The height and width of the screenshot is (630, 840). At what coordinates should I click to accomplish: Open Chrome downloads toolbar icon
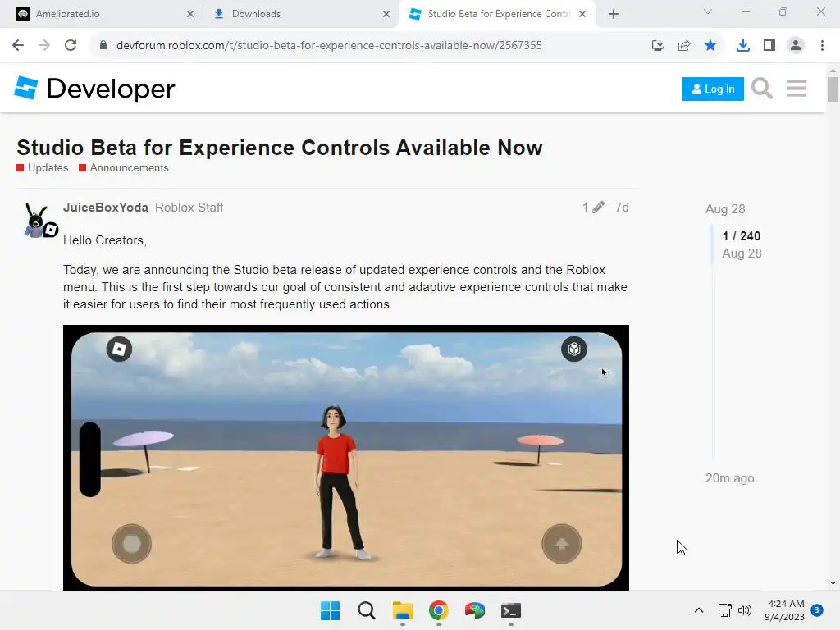tap(743, 45)
